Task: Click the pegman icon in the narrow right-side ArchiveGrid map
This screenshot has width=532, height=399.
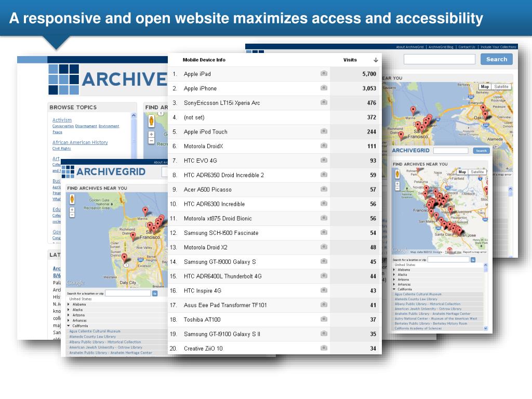Action: pyautogui.click(x=397, y=174)
